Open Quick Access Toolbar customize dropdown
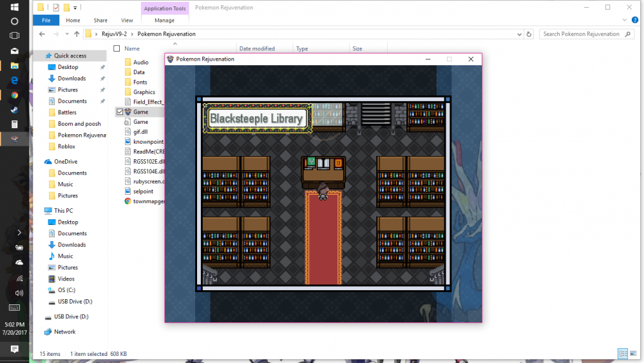Screen dimensions: 644x363 [x=75, y=7]
